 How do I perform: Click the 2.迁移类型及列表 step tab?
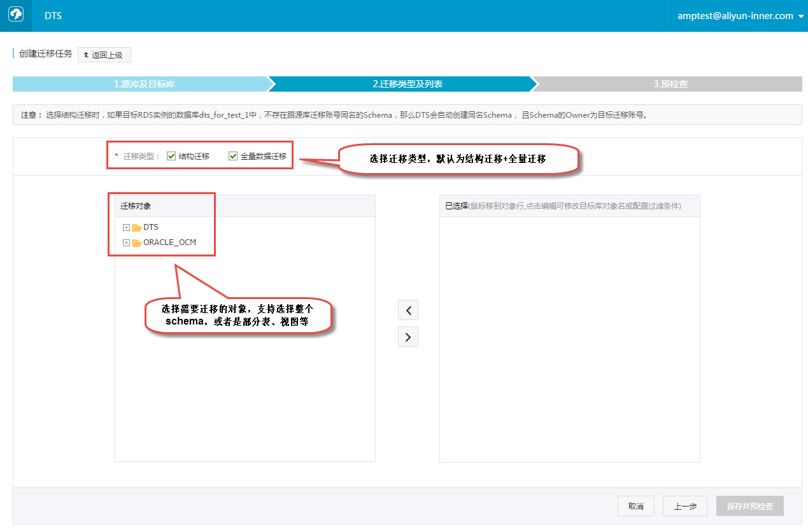pos(403,83)
